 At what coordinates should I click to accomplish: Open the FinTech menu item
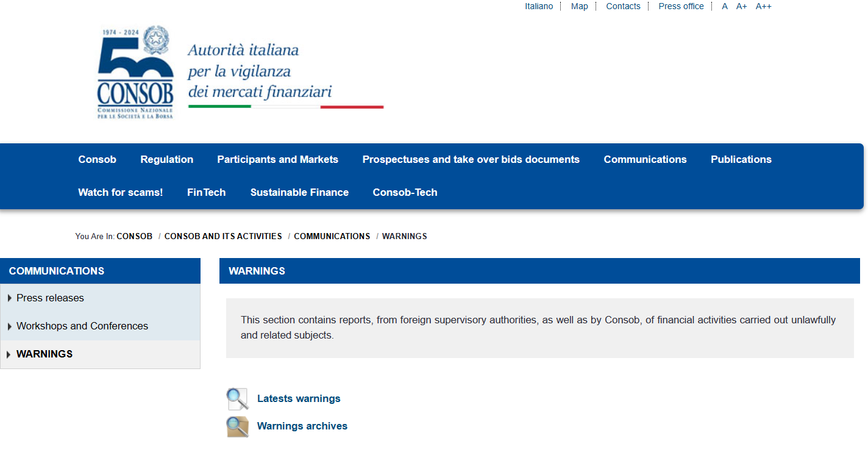click(x=206, y=192)
